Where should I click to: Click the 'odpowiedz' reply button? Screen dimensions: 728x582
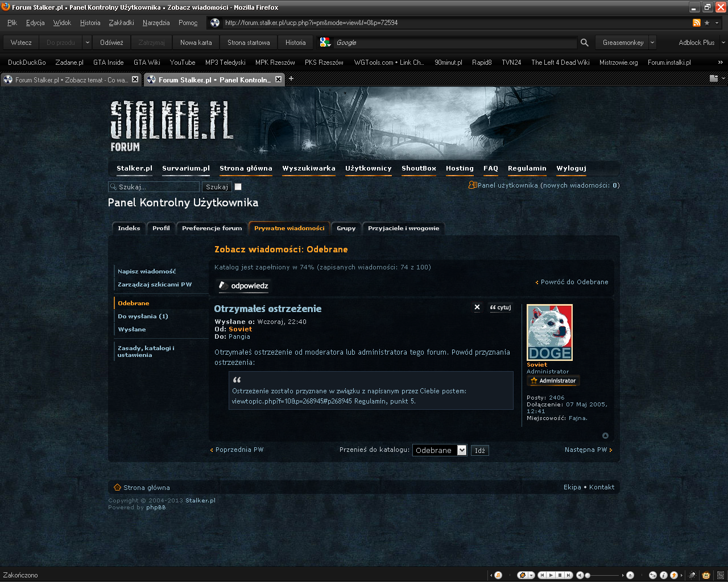[244, 285]
